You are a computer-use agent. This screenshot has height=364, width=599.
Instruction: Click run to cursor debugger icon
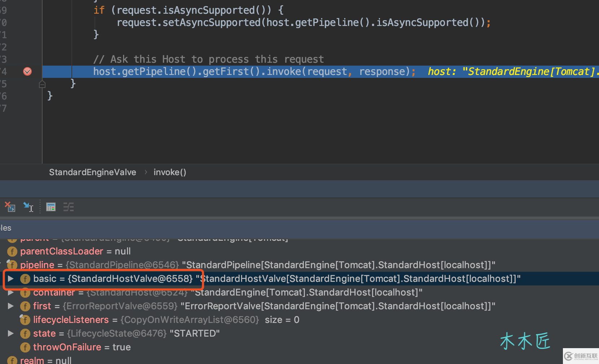point(29,207)
